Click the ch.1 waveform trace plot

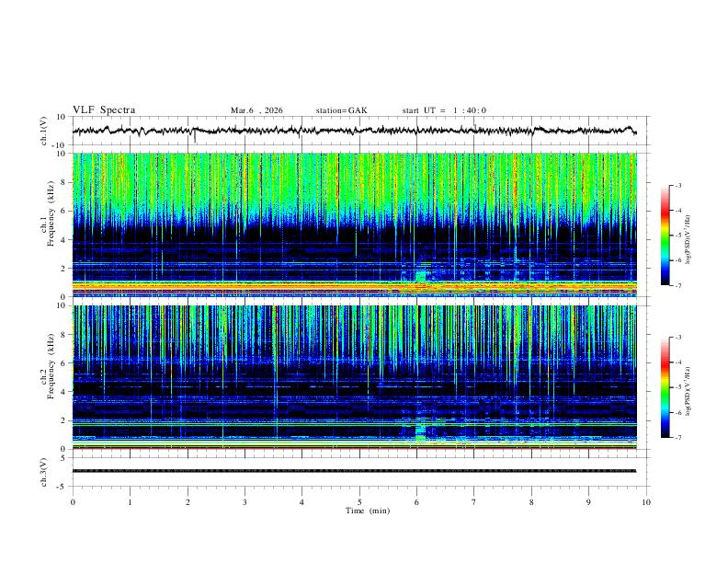(355, 131)
